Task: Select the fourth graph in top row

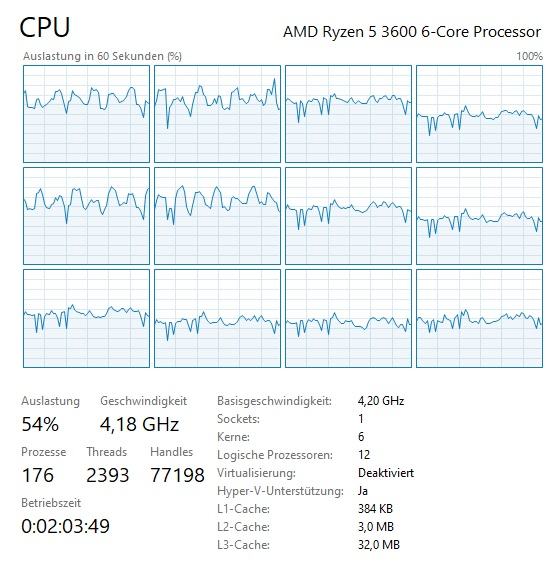Action: pyautogui.click(x=480, y=114)
